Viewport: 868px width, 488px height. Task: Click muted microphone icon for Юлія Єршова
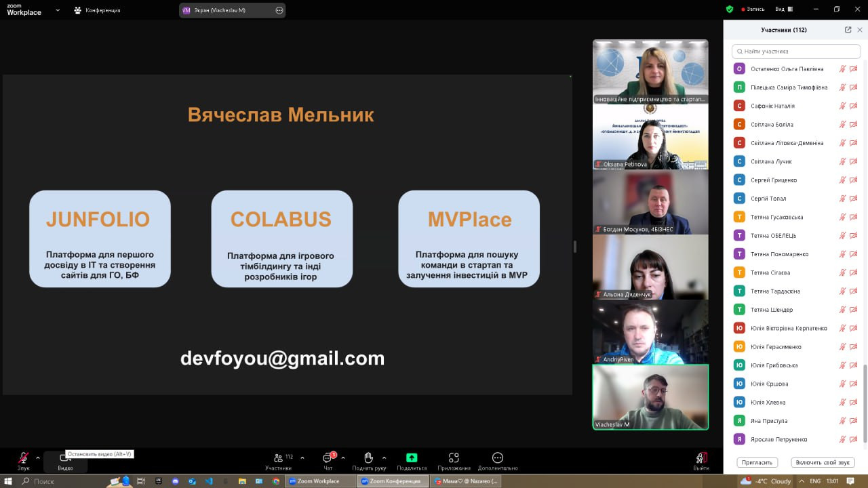coord(843,384)
